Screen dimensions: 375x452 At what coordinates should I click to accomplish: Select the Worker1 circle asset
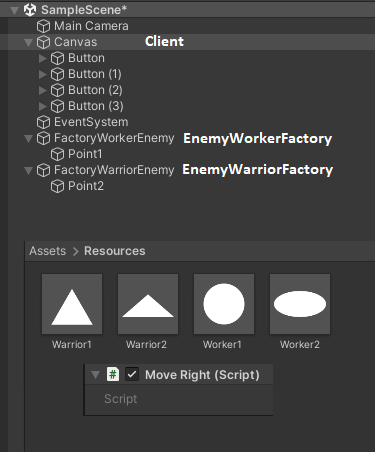[x=224, y=304]
